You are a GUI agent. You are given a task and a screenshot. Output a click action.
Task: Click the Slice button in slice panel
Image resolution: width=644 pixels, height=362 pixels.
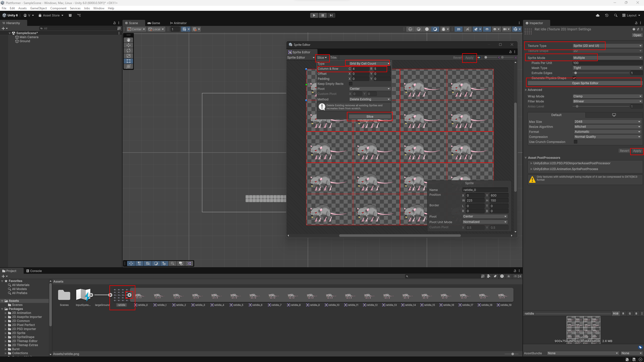point(370,117)
